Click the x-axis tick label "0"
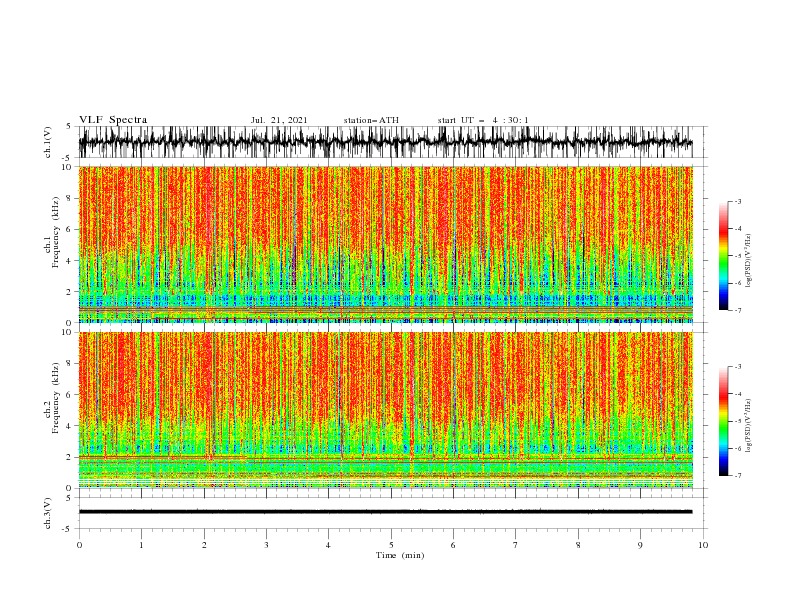 coord(79,545)
